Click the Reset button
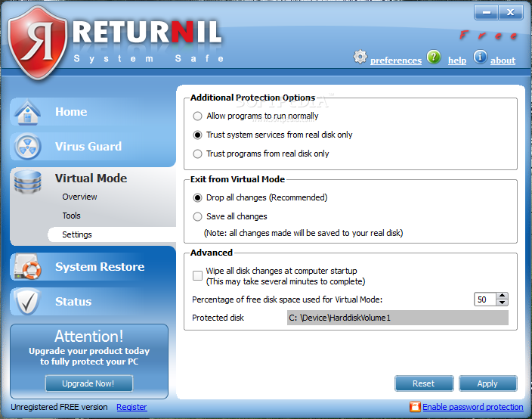 coord(424,383)
